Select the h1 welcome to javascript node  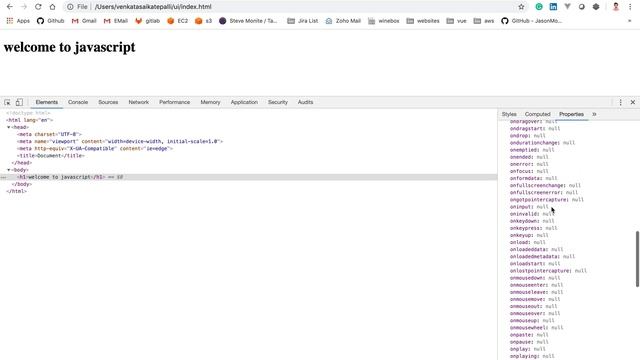tap(61, 177)
